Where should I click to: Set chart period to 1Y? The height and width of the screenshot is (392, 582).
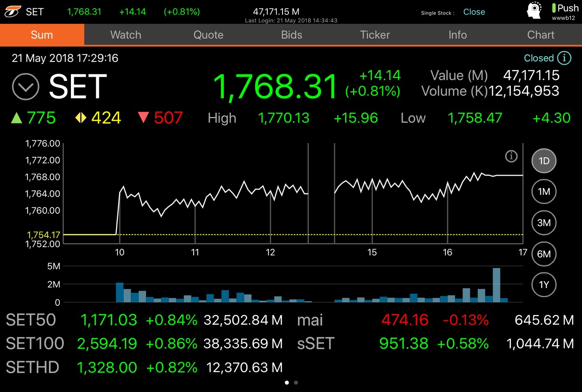[544, 285]
